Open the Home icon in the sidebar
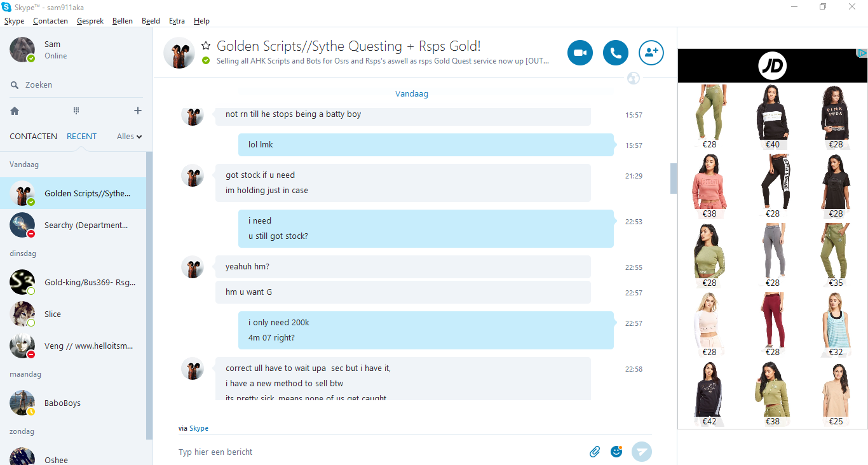The width and height of the screenshot is (868, 465). 15,111
